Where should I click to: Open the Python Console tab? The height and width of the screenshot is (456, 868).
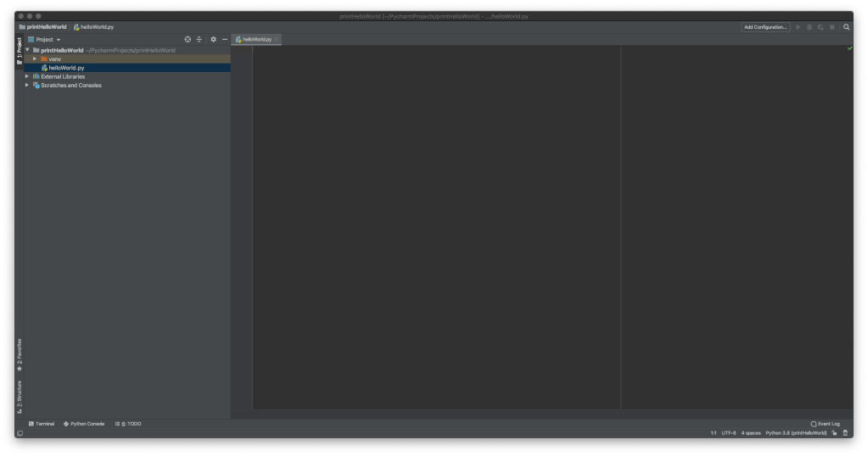84,423
